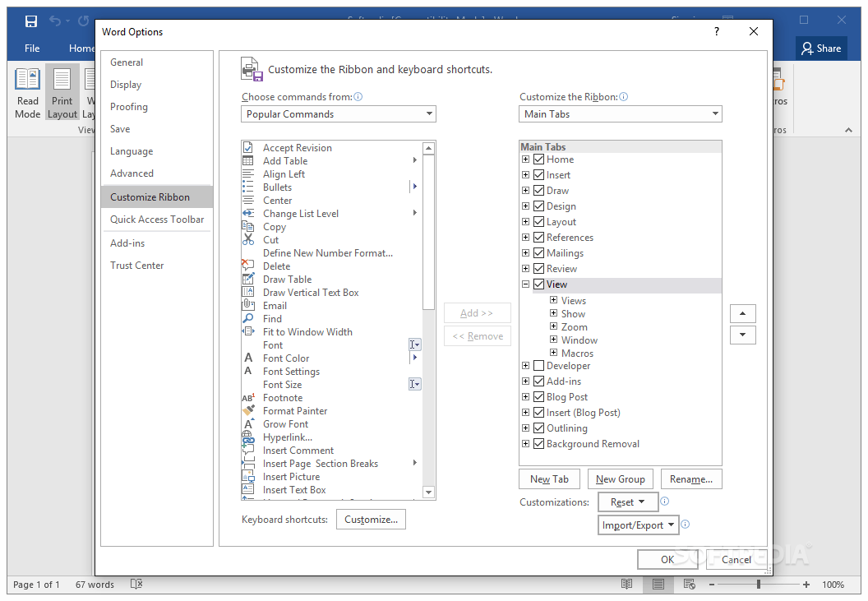Uncheck the Mailings tab
This screenshot has height=601, width=868.
click(x=538, y=252)
